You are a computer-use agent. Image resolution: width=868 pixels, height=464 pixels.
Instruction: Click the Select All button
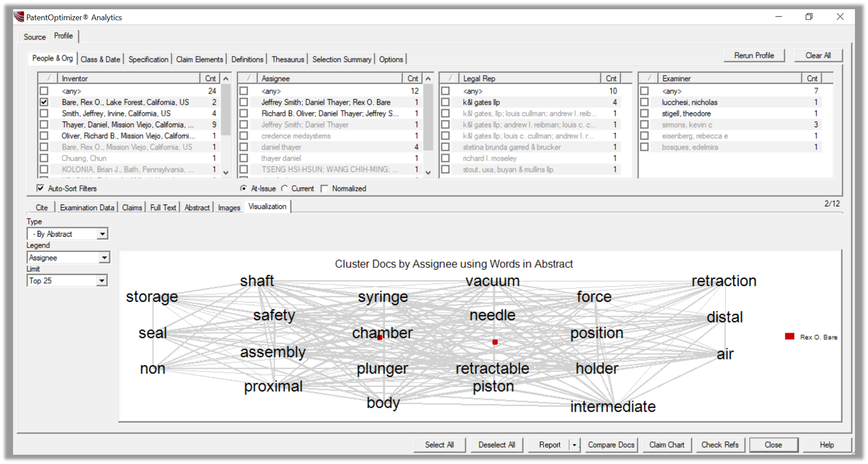(x=439, y=445)
